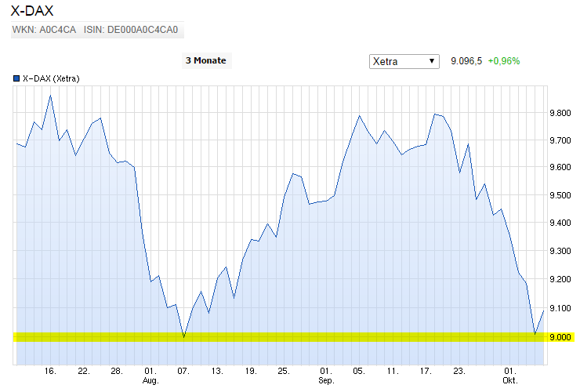Click the 16. date label on x-axis
The width and height of the screenshot is (580, 392).
pyautogui.click(x=50, y=372)
